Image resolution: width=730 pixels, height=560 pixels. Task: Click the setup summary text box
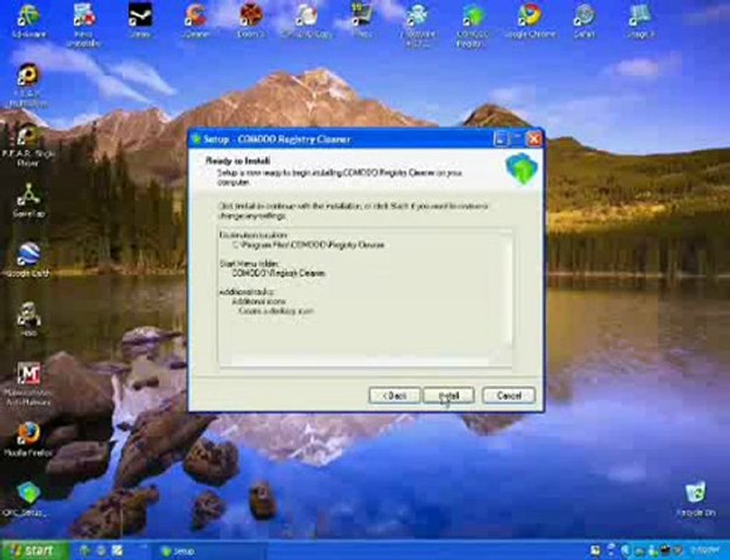[x=365, y=297]
